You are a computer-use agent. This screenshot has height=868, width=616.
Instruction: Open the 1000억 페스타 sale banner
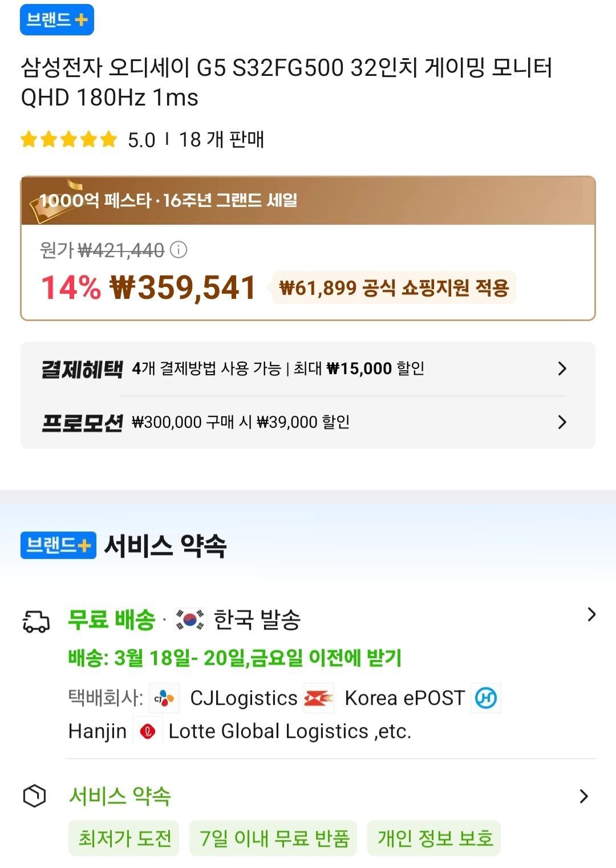(308, 201)
